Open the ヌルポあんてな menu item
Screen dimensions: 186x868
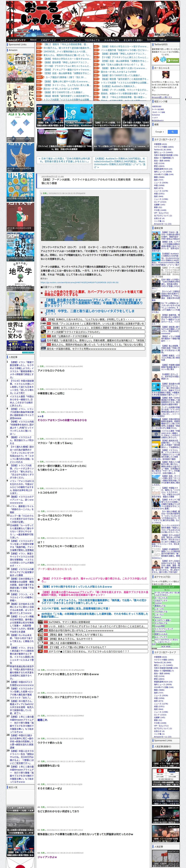(112, 40)
